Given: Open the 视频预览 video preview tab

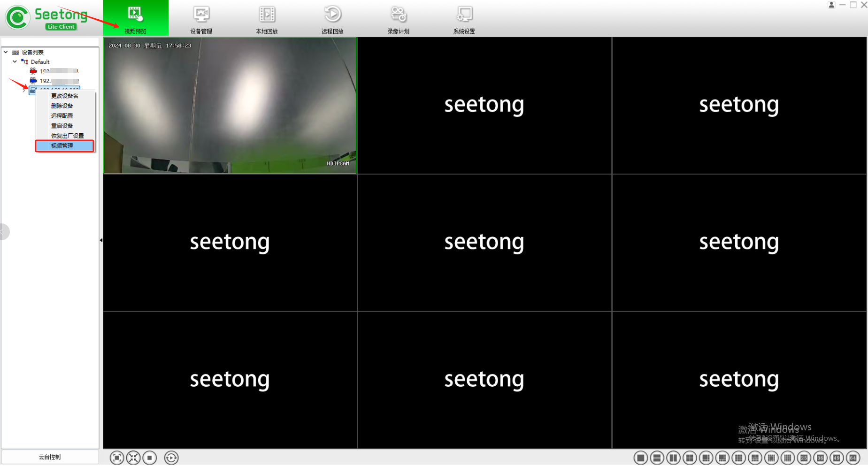Looking at the screenshot, I should [x=136, y=18].
